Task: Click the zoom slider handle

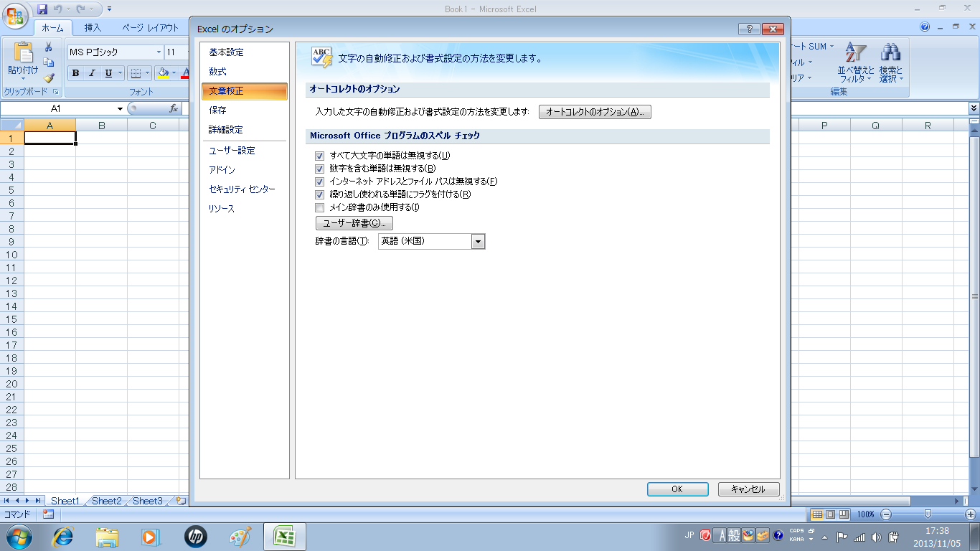Action: 928,514
